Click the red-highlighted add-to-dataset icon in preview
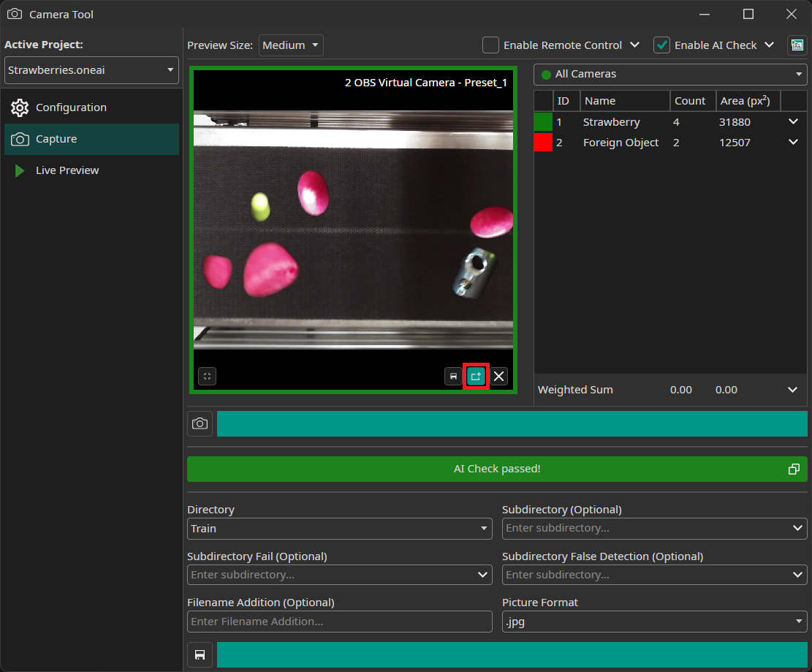The width and height of the screenshot is (812, 672). [x=476, y=377]
